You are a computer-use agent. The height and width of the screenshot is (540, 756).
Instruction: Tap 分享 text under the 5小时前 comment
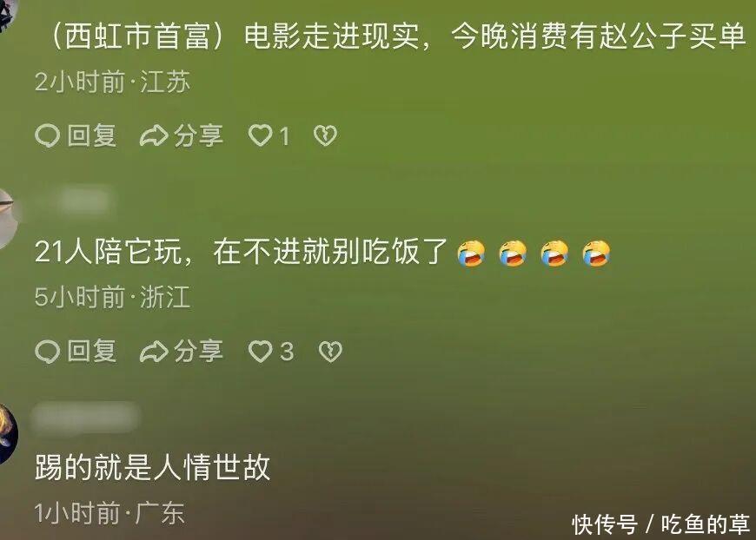coord(199,351)
